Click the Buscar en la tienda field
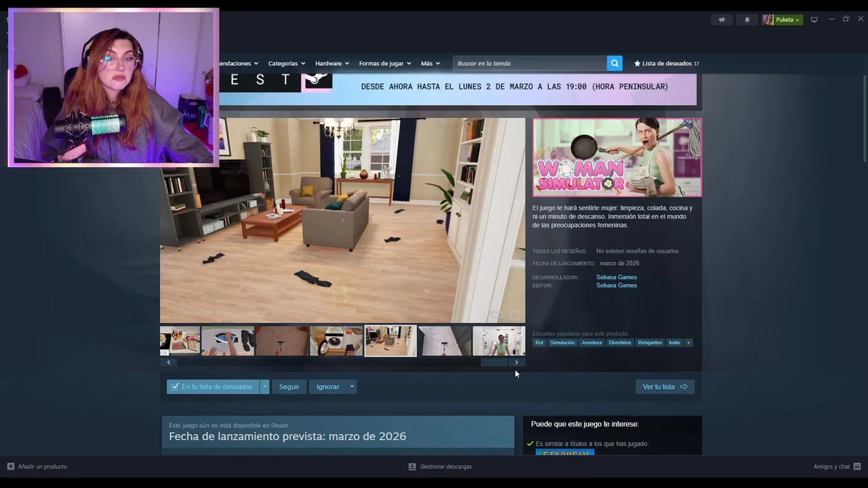 pos(530,63)
